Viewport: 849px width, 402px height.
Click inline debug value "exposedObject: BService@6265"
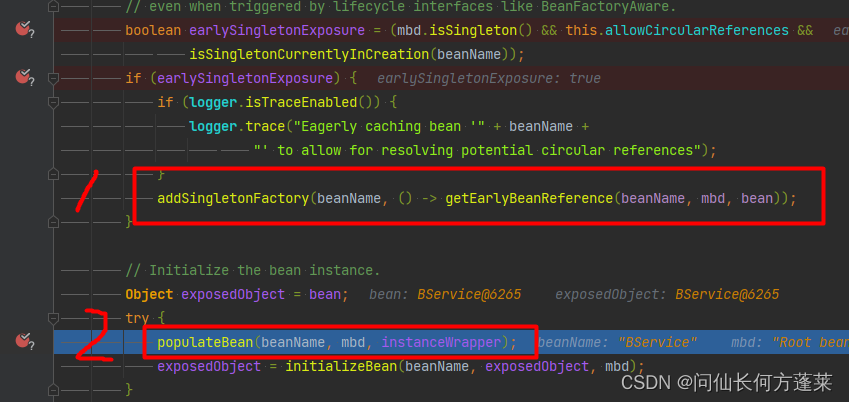(667, 294)
